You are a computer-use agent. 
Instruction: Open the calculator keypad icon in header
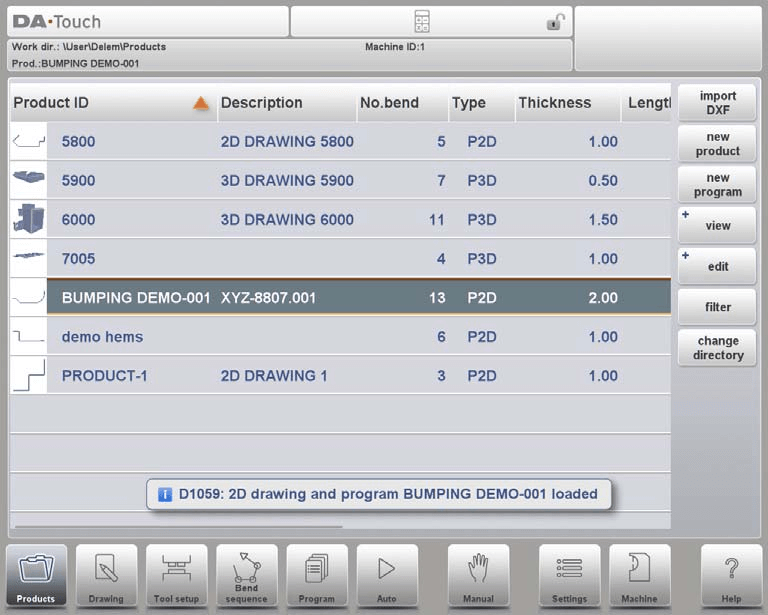pyautogui.click(x=422, y=22)
